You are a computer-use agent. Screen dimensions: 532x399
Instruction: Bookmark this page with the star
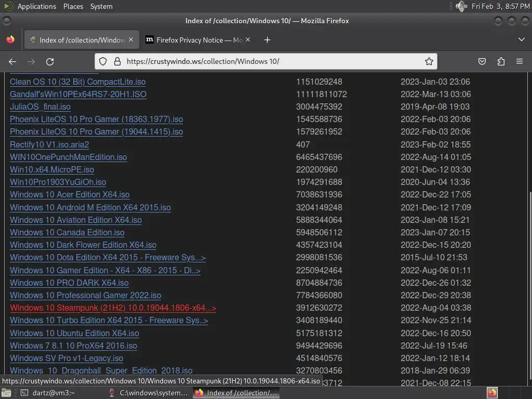(429, 61)
